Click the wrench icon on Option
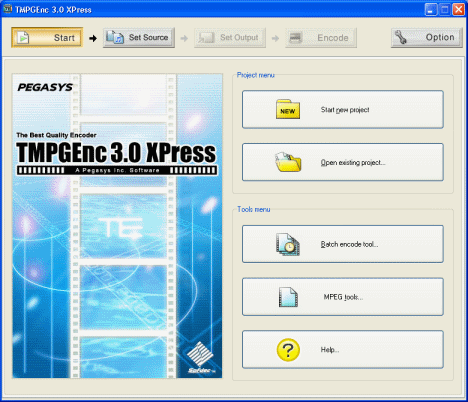Image resolution: width=468 pixels, height=402 pixels. (x=401, y=37)
